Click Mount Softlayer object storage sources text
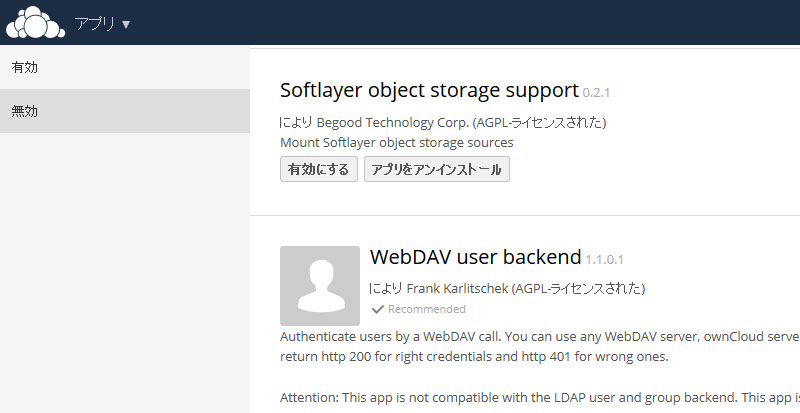The width and height of the screenshot is (800, 413). pos(396,142)
